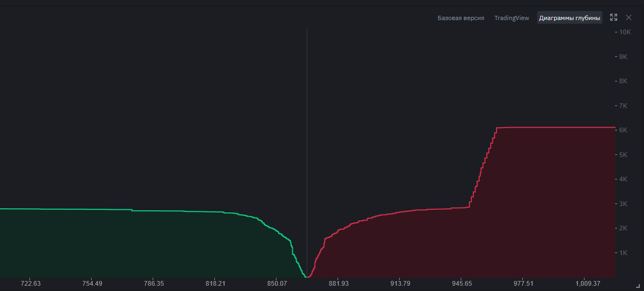Click the 881.93 price axis label
This screenshot has height=291, width=644.
339,284
